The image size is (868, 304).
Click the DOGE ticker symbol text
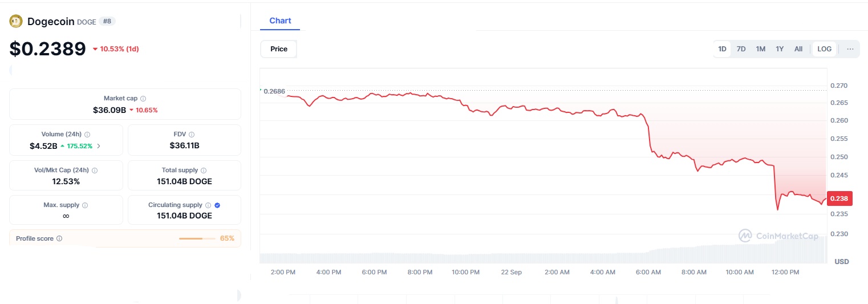click(87, 22)
